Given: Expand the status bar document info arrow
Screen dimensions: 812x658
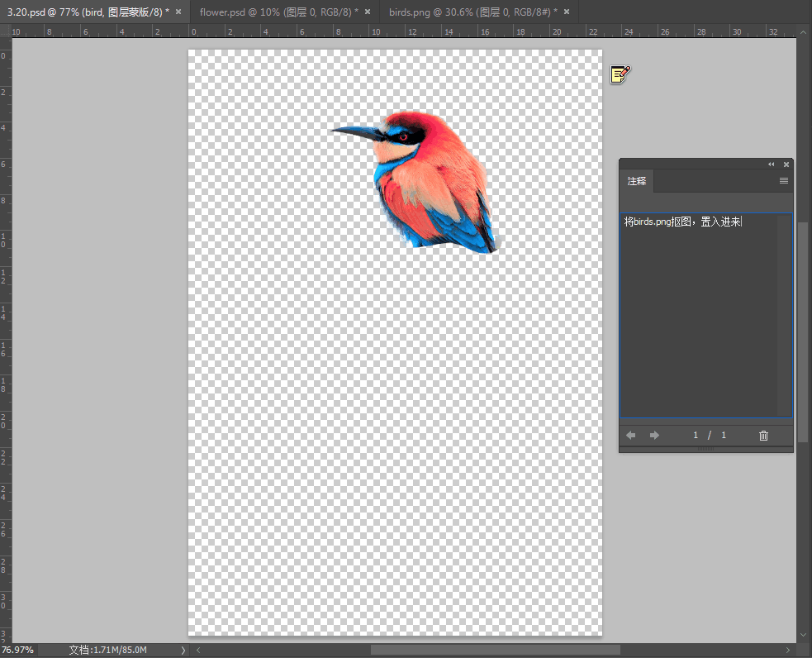Looking at the screenshot, I should tap(183, 651).
